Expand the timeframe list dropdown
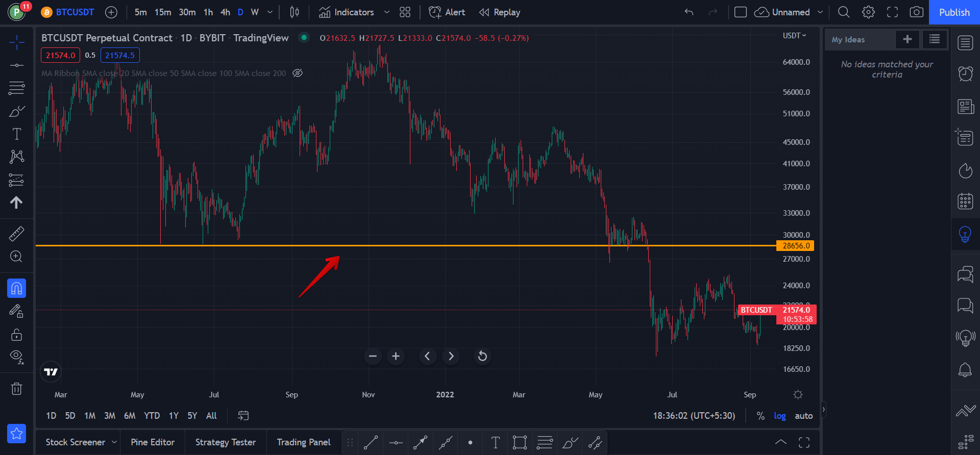Image resolution: width=980 pixels, height=455 pixels. [x=270, y=12]
